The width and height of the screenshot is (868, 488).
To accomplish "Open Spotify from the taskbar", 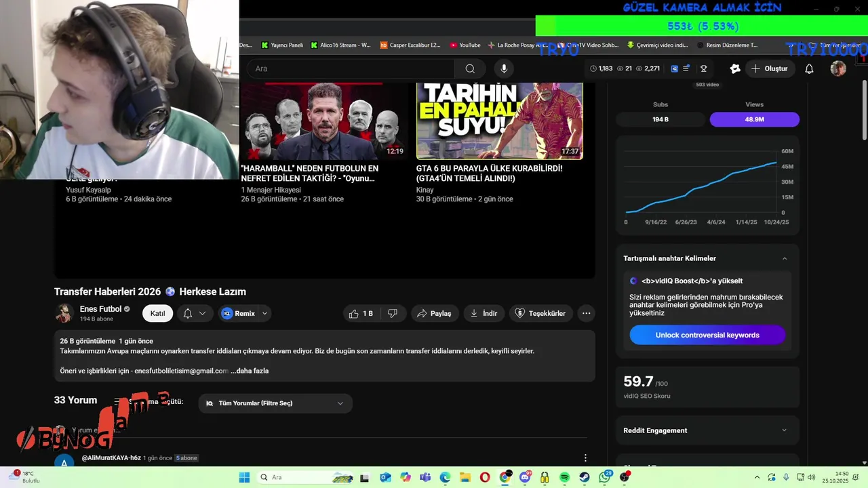I will coord(565,477).
